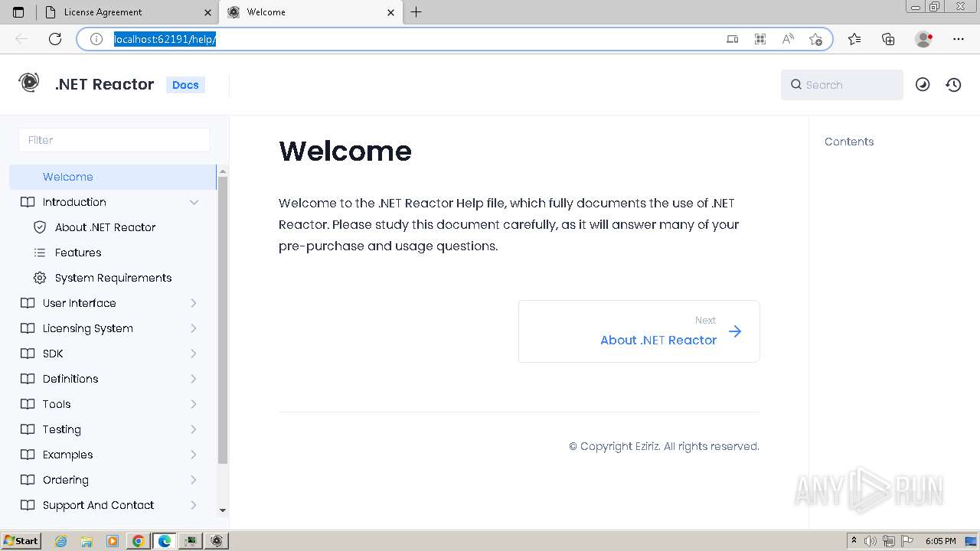Open Chrome from the taskbar
Viewport: 980px width, 551px height.
pos(139,541)
